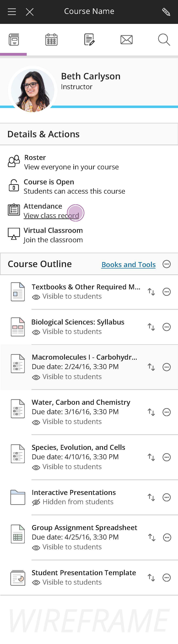Toggle hidden eye for Interactive Presentations
The height and width of the screenshot is (644, 178).
coord(36,502)
